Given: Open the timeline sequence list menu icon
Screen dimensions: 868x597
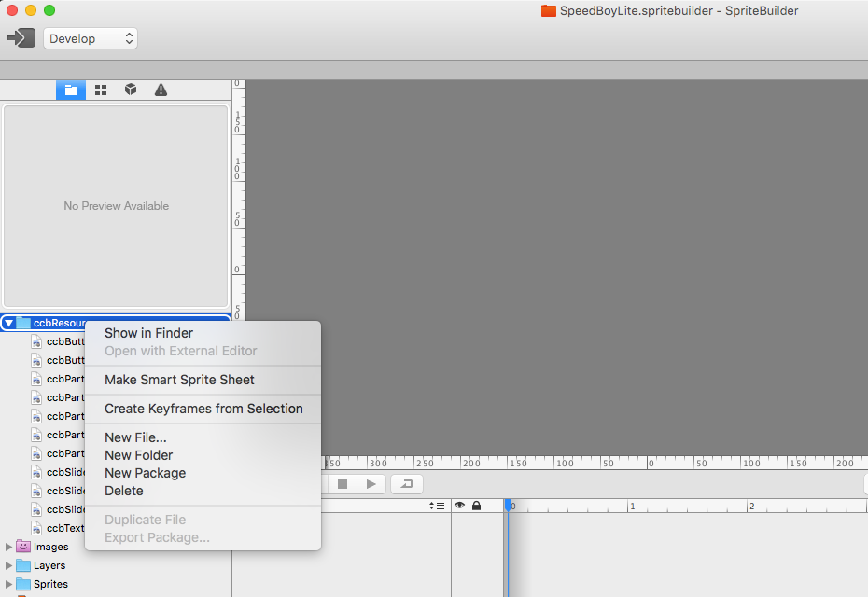Looking at the screenshot, I should pyautogui.click(x=437, y=506).
